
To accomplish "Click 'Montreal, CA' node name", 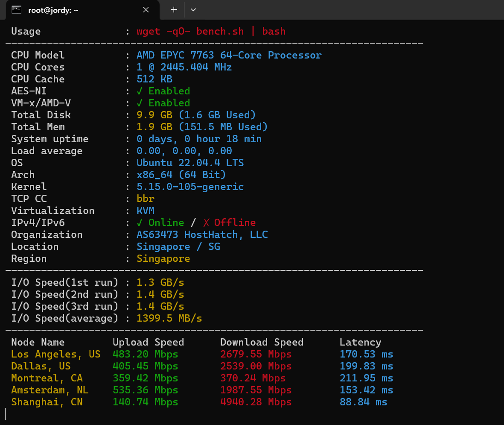I will click(47, 378).
